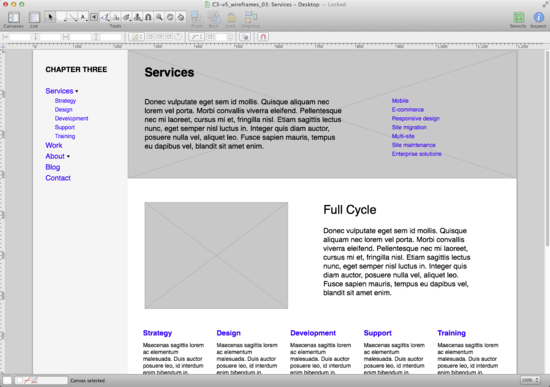Open the List view panel

pyautogui.click(x=34, y=17)
